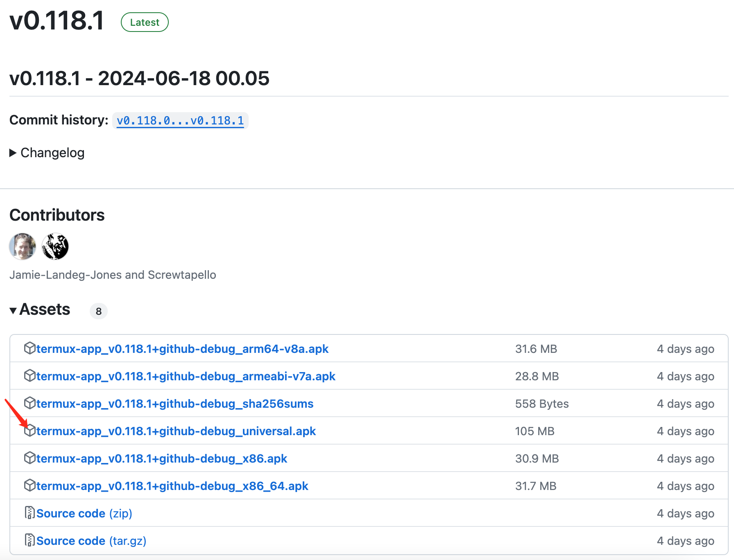Open Screwtapello contributor avatar
This screenshot has height=560, width=734.
point(55,246)
